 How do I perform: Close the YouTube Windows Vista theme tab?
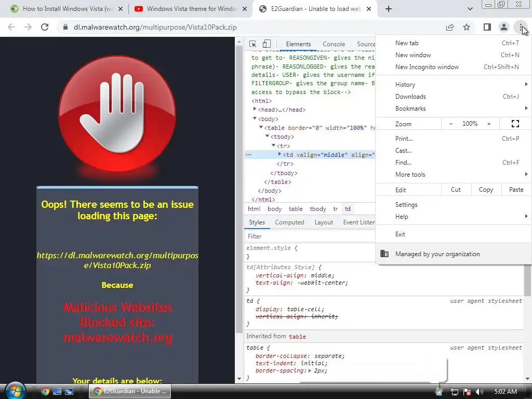(x=245, y=9)
